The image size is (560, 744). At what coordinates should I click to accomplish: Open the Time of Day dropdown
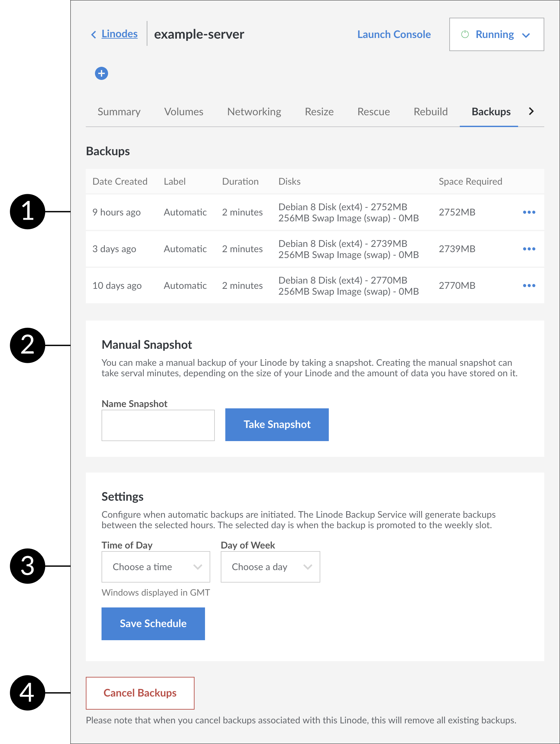pyautogui.click(x=156, y=567)
